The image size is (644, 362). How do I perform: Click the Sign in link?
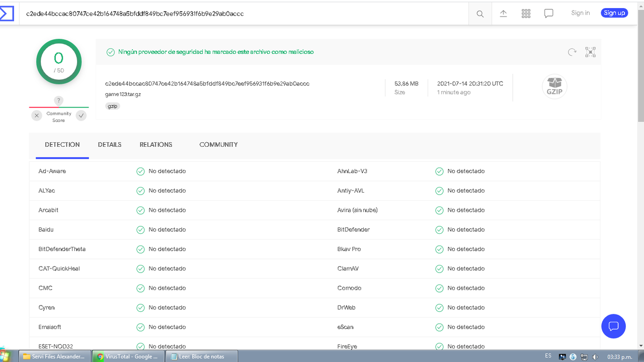[580, 13]
